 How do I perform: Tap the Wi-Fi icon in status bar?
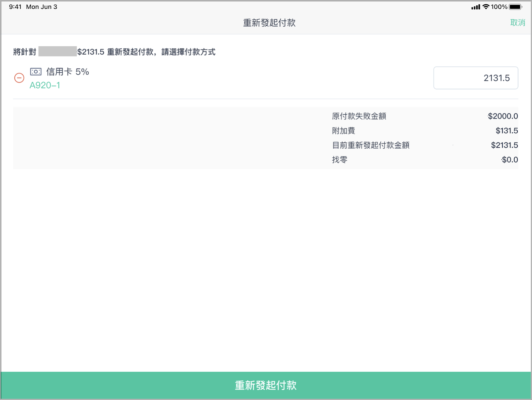pos(486,7)
